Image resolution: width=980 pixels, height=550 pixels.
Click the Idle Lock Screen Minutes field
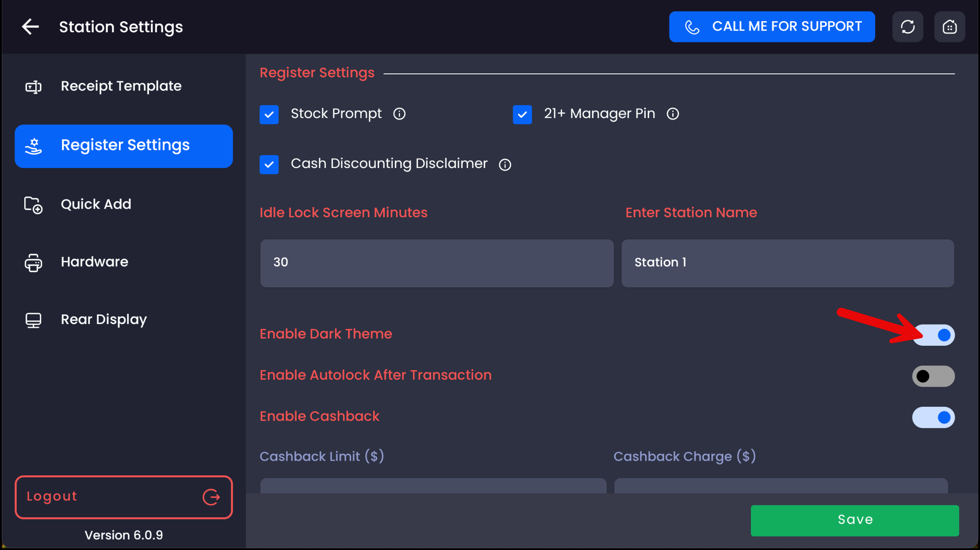pos(436,263)
